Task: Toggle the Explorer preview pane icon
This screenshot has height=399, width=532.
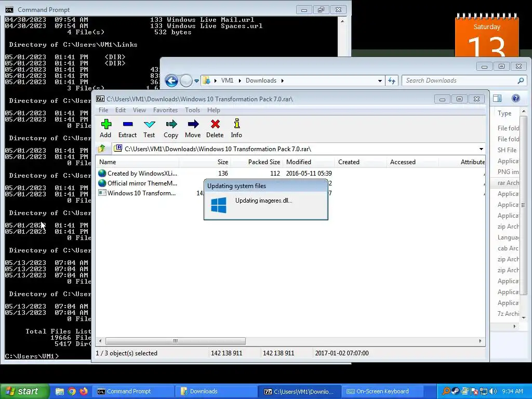Action: (497, 98)
